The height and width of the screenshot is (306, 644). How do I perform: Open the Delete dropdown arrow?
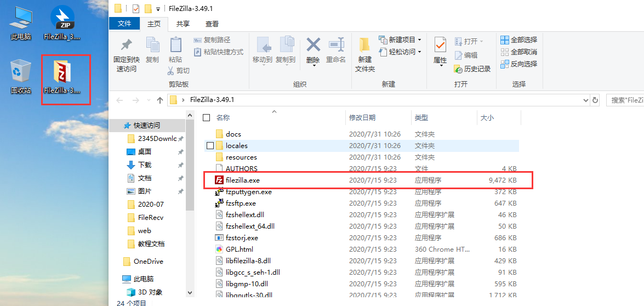pyautogui.click(x=314, y=66)
